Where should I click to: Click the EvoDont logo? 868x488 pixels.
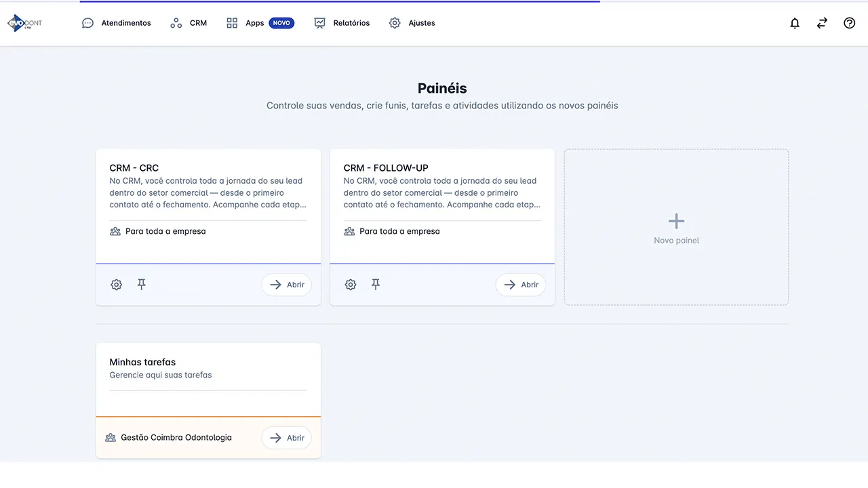click(25, 23)
